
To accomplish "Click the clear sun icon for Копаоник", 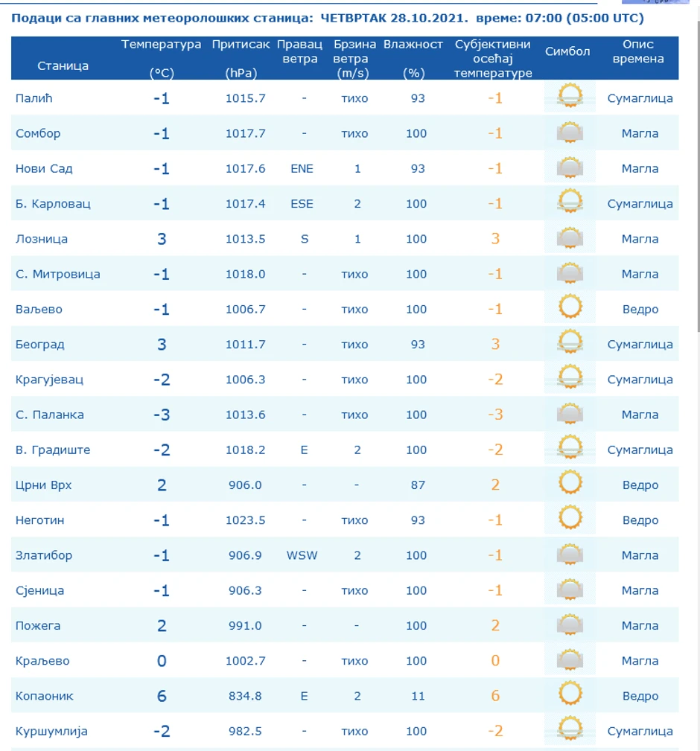I will pos(570,694).
